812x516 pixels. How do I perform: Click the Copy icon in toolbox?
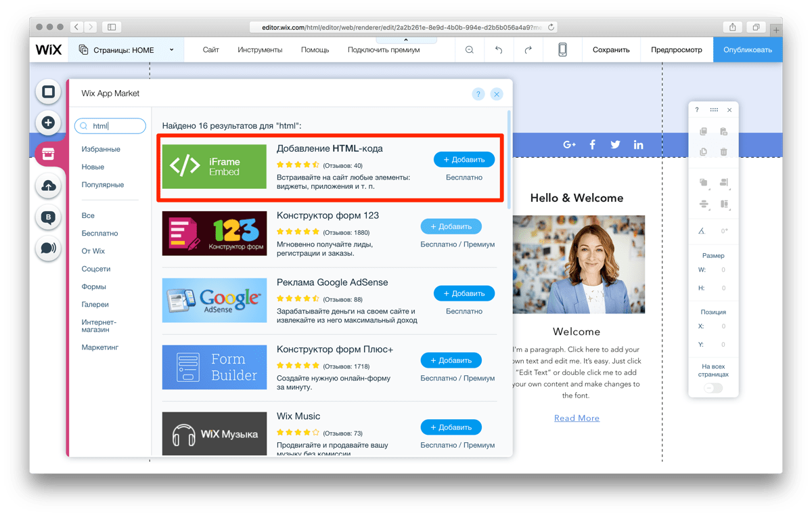click(x=704, y=132)
